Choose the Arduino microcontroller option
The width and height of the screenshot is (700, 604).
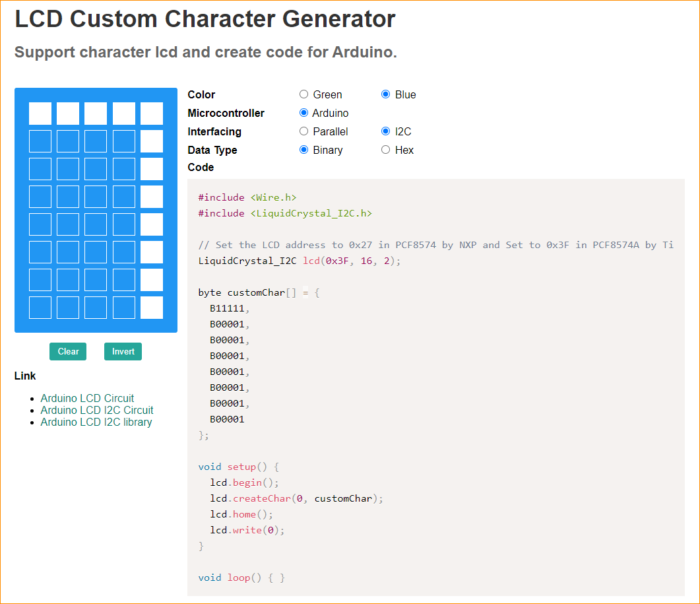304,113
